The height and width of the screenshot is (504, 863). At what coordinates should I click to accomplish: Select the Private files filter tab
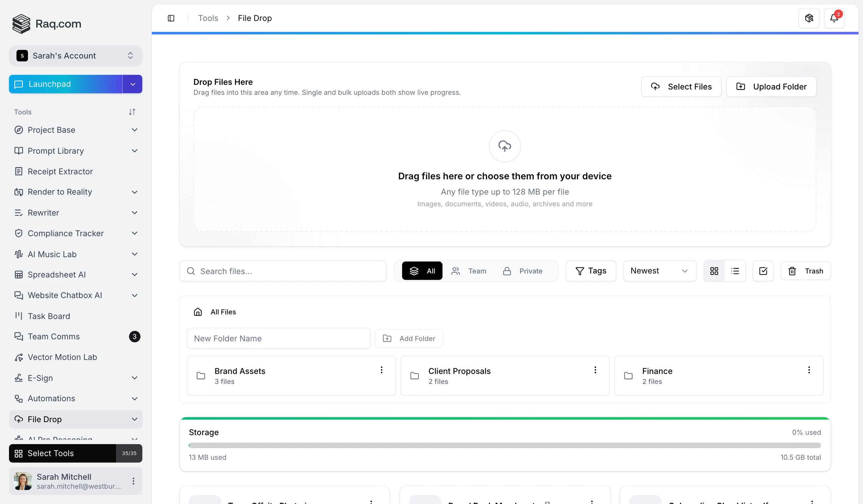click(523, 271)
